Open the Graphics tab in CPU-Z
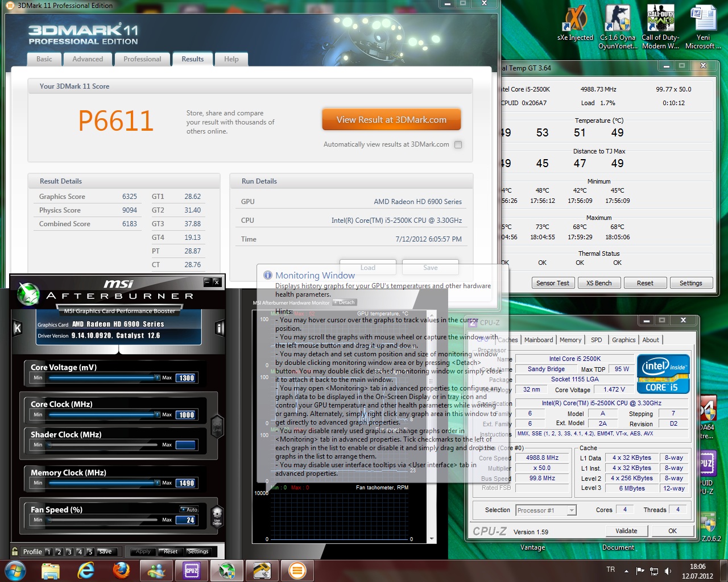 pos(624,340)
